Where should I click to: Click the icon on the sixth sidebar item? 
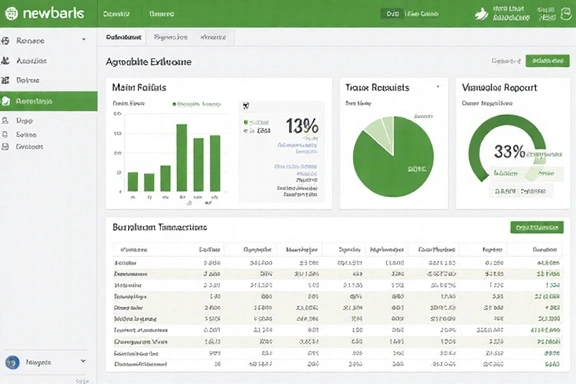pyautogui.click(x=5, y=134)
